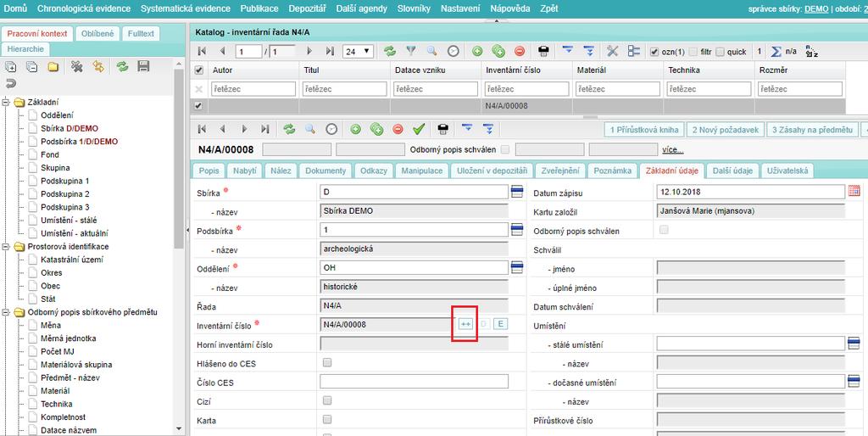Viewport: 868px width, 436px height.
Task: Collapse Odborný popis sbírkového předmětu folder
Action: 7,312
